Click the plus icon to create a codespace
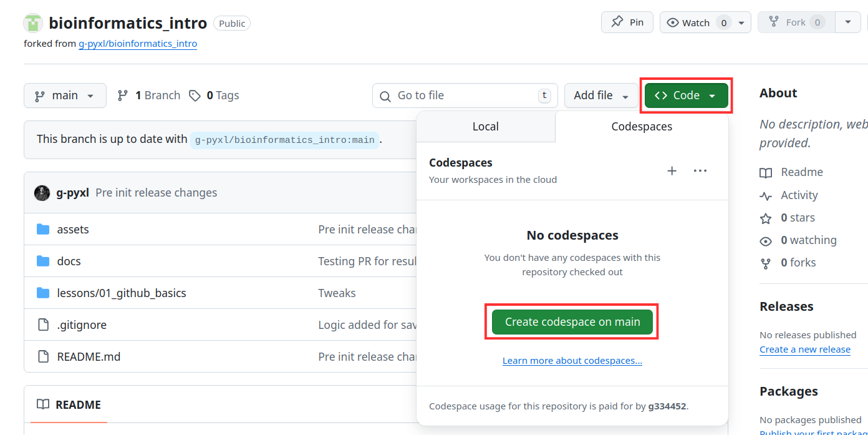The height and width of the screenshot is (435, 868). (672, 171)
